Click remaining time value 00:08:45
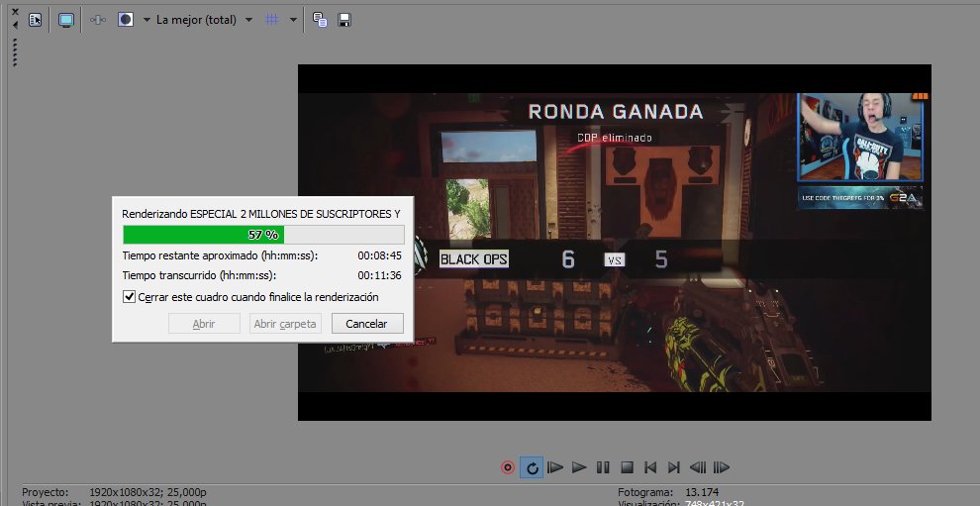Screen dimensions: 980x506 (379, 255)
